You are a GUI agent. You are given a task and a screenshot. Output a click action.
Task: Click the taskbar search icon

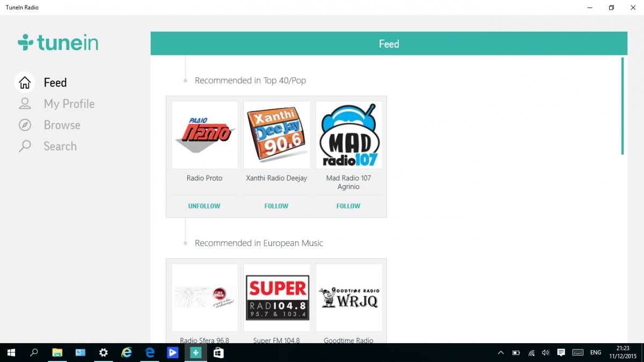(34, 353)
